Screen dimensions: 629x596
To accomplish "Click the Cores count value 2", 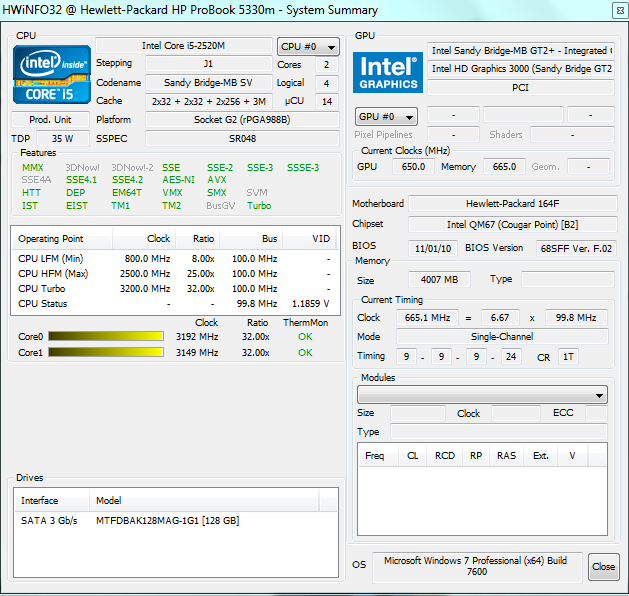I will pos(327,65).
